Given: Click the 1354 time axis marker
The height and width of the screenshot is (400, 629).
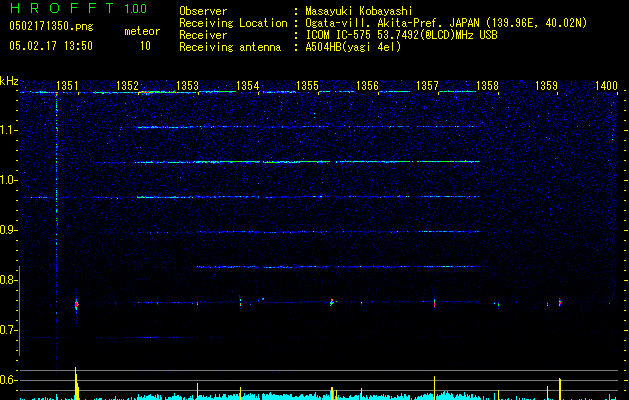Looking at the screenshot, I should click(x=248, y=85).
